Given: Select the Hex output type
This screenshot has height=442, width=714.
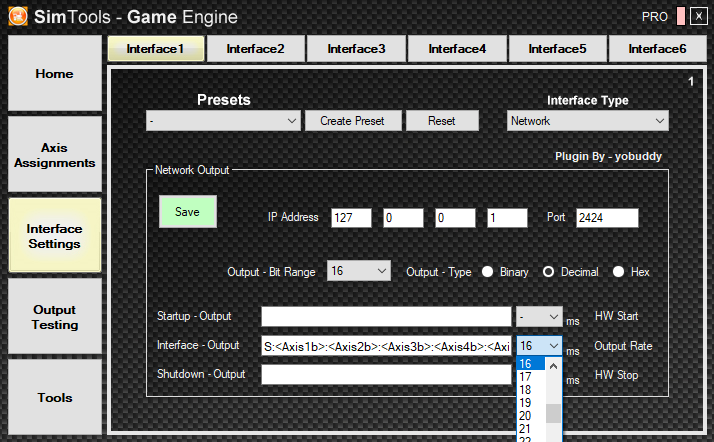Looking at the screenshot, I should coord(619,271).
